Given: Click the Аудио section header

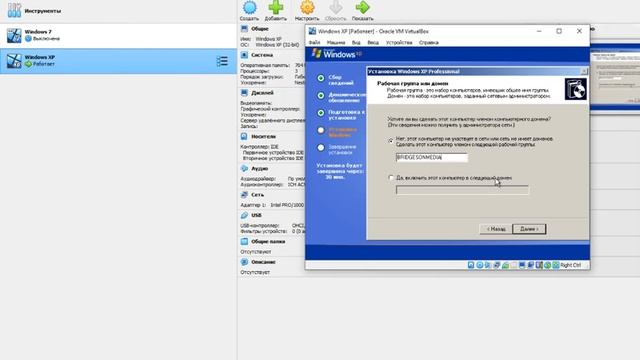Looking at the screenshot, I should point(260,168).
